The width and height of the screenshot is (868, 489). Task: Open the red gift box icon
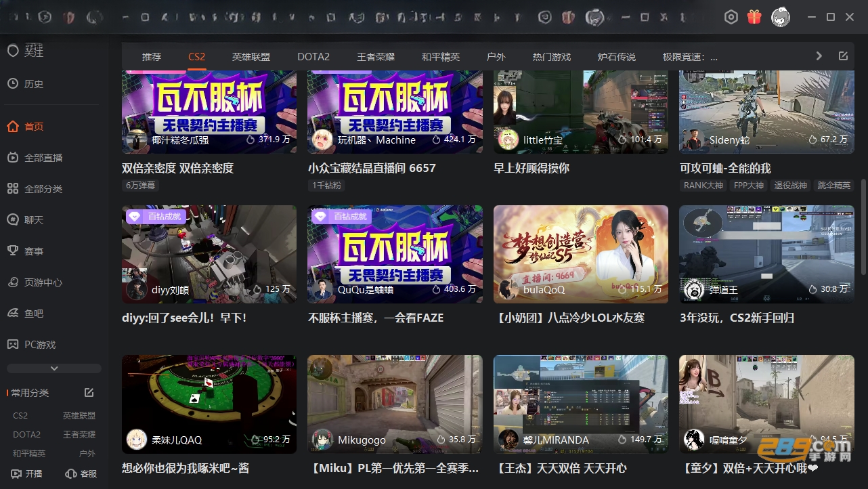coord(754,17)
